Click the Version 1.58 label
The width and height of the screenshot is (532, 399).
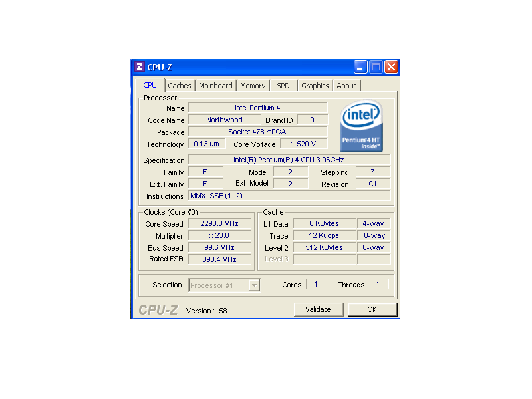click(207, 311)
